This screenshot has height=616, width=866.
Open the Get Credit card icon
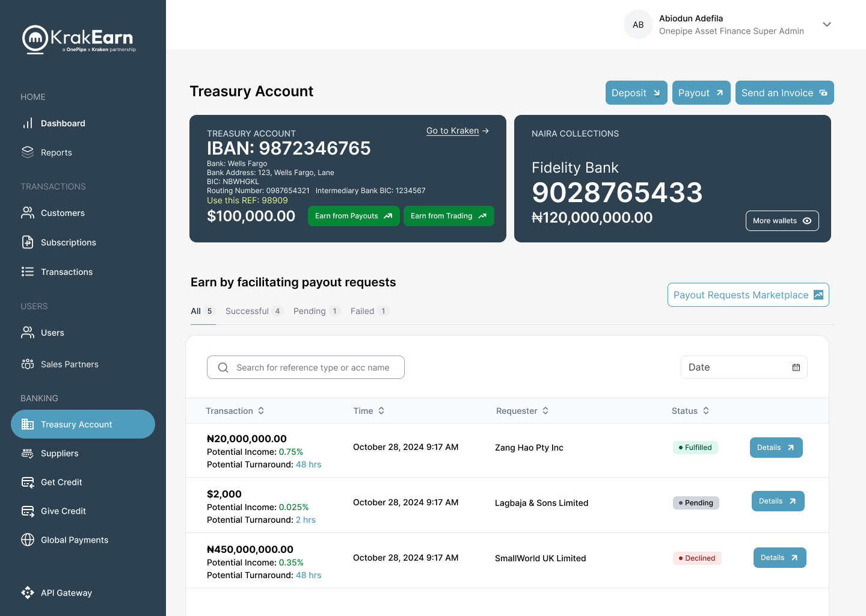[28, 482]
